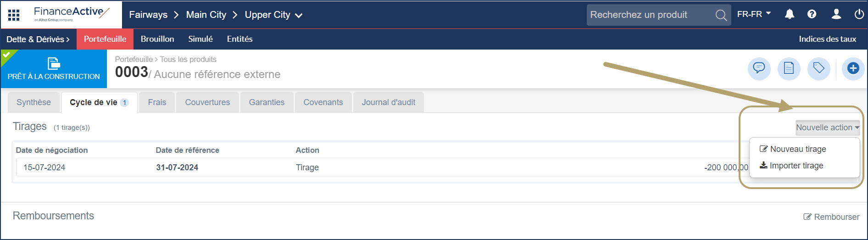Viewport: 868px width, 240px height.
Task: Click the notifications bell icon
Action: [789, 14]
